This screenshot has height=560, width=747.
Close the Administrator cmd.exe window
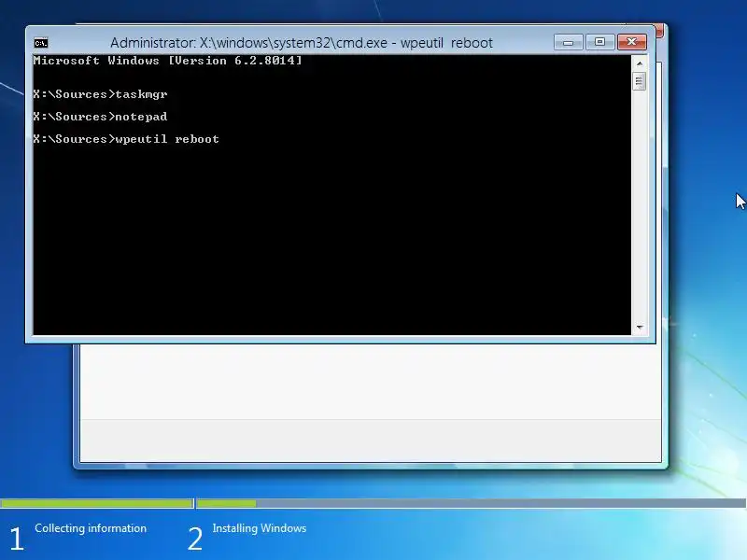(x=632, y=42)
